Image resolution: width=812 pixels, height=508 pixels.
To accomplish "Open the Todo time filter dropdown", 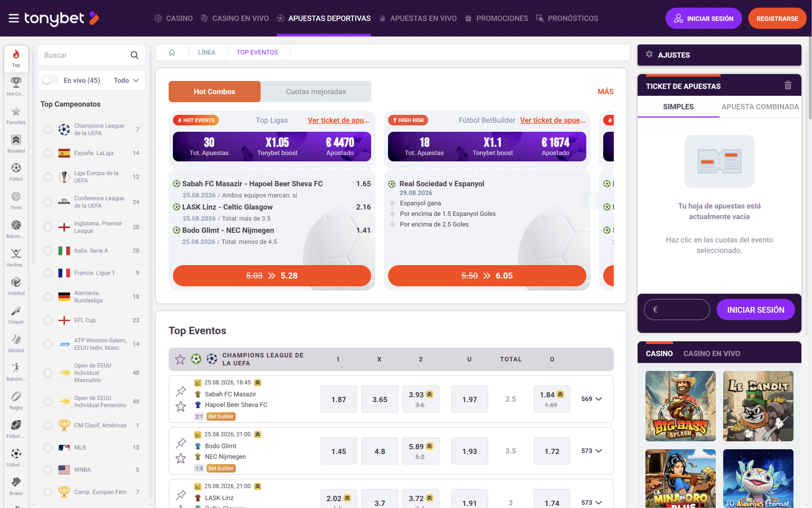I will pos(126,80).
